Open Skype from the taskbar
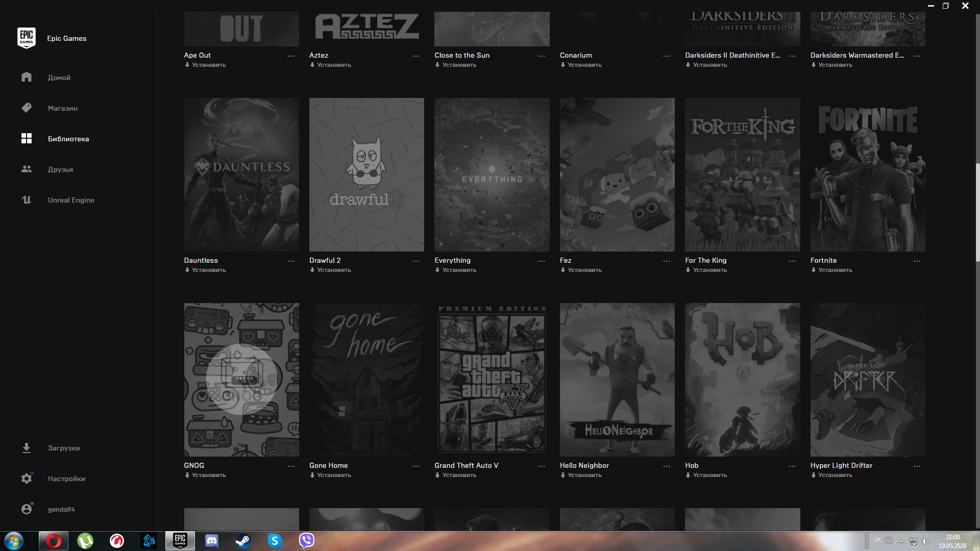Viewport: 980px width, 551px height. point(275,541)
